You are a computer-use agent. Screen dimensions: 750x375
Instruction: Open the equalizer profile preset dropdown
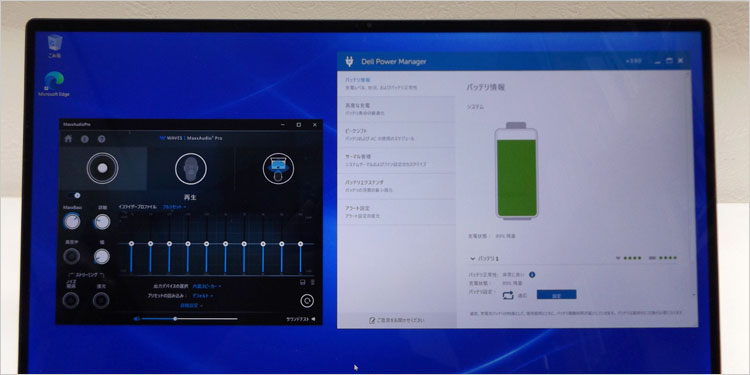(x=175, y=207)
